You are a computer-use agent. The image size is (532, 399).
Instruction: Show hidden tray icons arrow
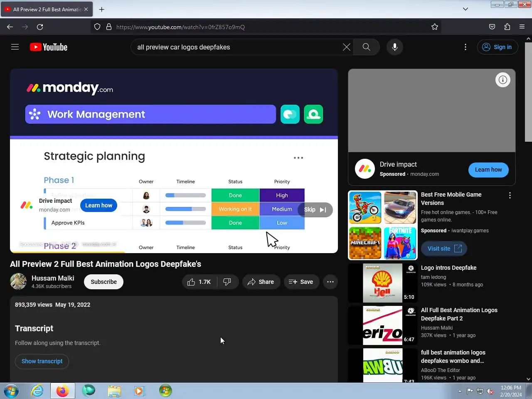tap(460, 391)
